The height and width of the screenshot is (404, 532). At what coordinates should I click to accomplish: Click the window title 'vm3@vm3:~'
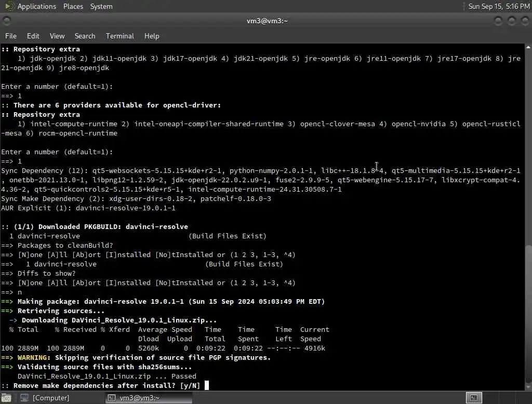pos(267,21)
